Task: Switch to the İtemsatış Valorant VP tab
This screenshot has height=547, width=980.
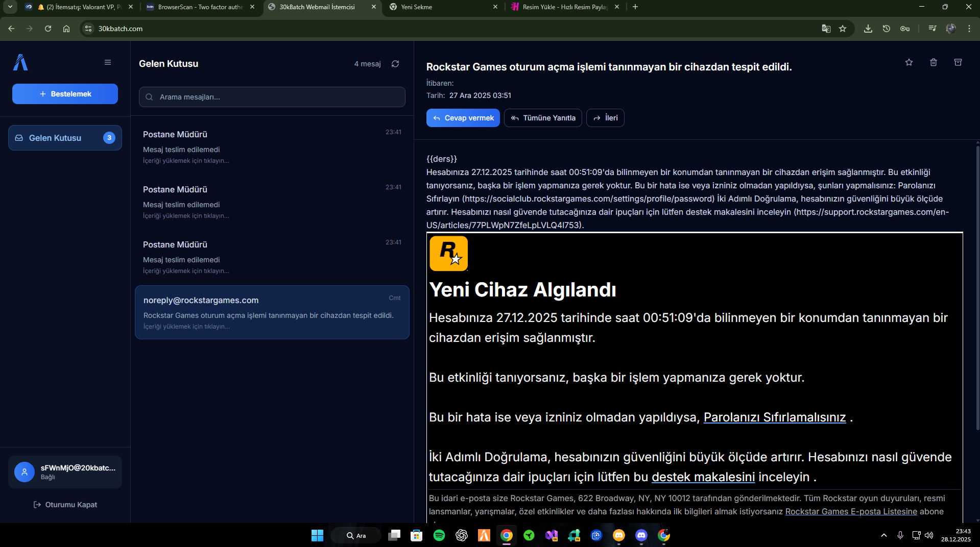Action: (x=79, y=7)
